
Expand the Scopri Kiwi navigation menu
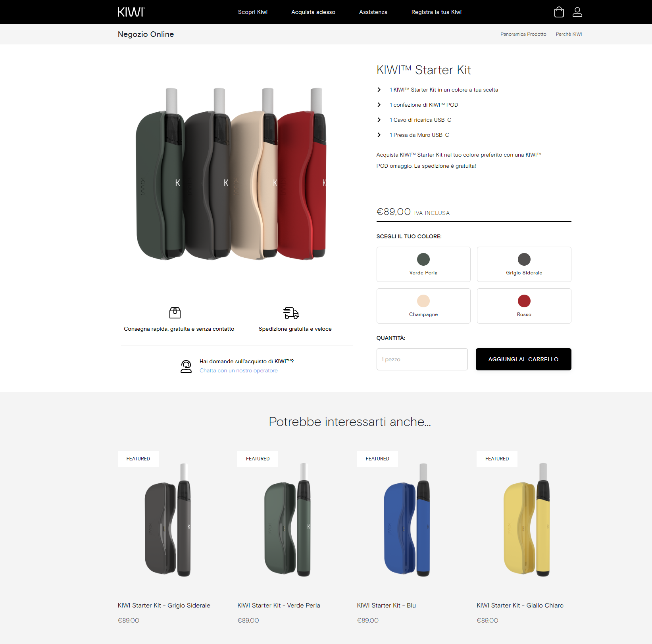(253, 12)
